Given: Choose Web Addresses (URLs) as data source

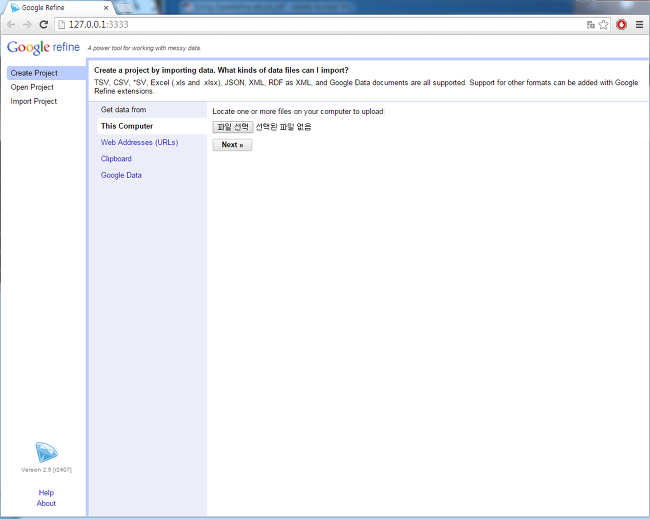Looking at the screenshot, I should click(139, 142).
